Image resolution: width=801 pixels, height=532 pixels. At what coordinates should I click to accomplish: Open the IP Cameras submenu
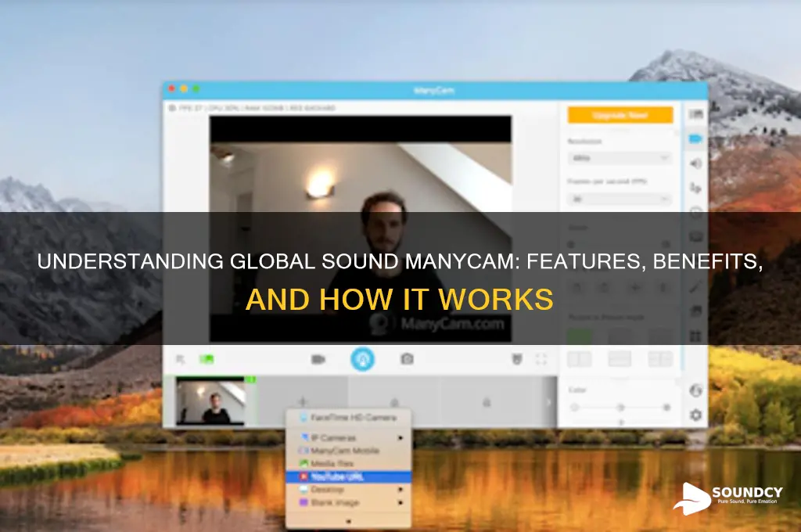348,438
